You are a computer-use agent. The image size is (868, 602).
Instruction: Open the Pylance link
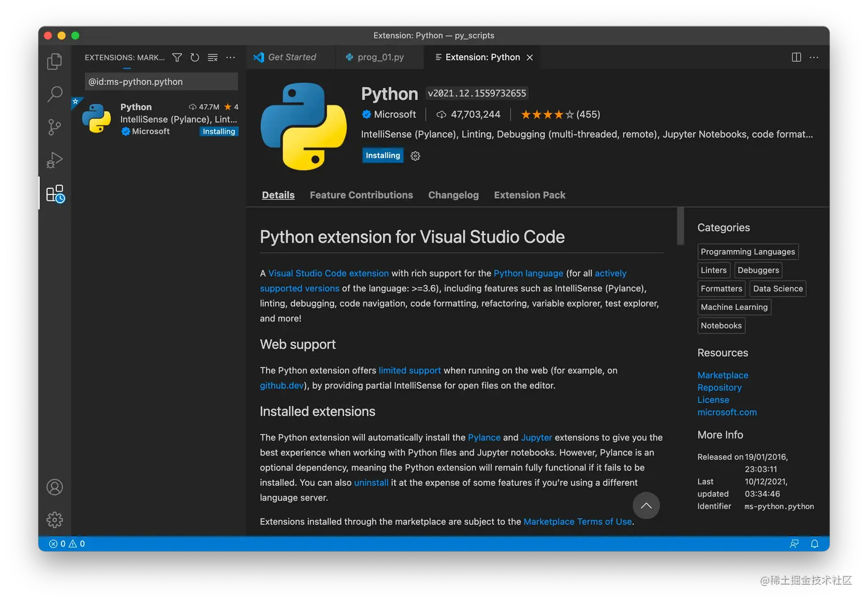484,437
